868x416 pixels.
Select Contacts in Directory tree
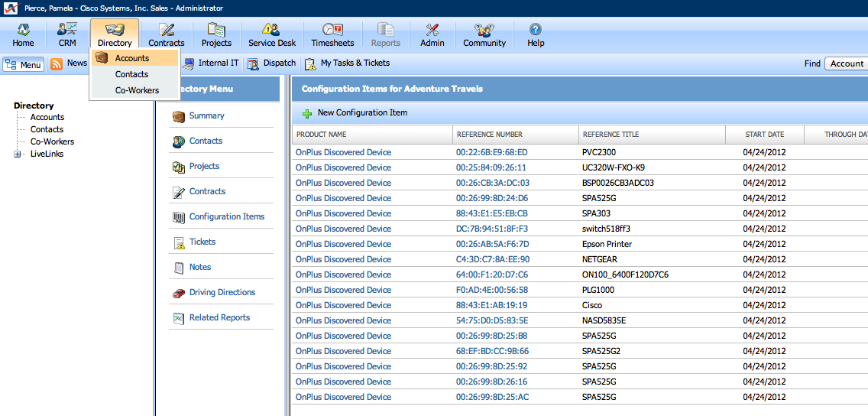47,129
